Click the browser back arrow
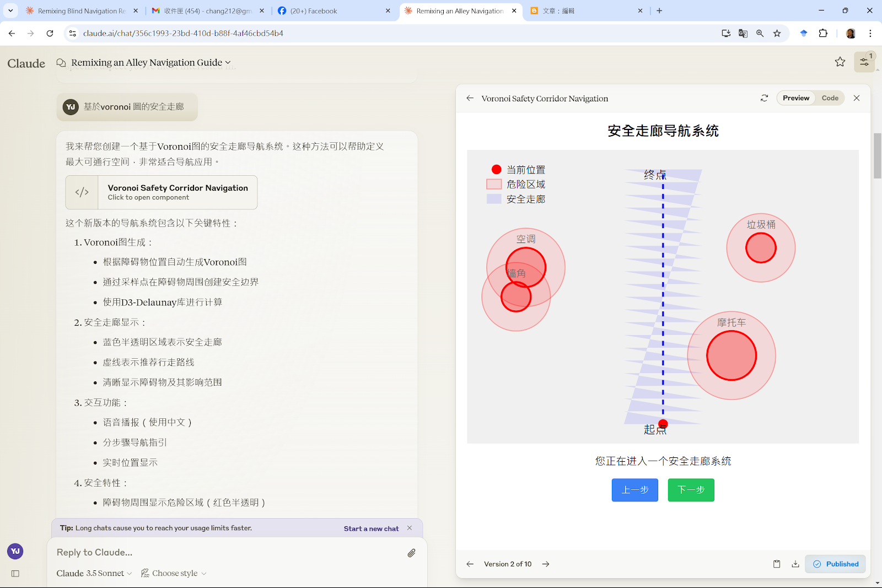 (12, 34)
